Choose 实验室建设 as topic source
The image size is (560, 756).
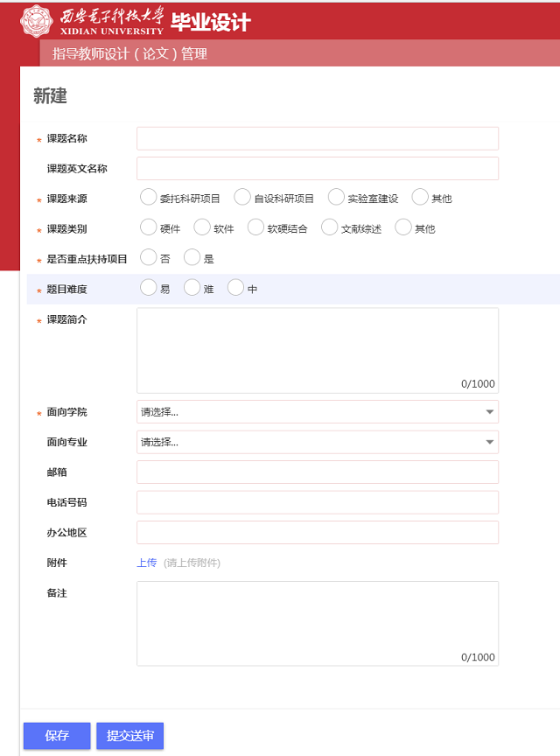tap(336, 198)
